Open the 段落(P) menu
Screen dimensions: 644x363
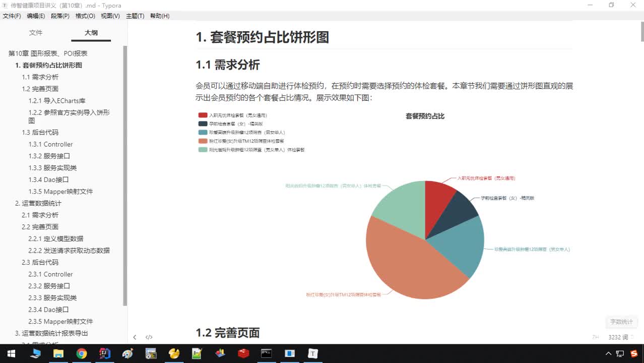click(60, 16)
